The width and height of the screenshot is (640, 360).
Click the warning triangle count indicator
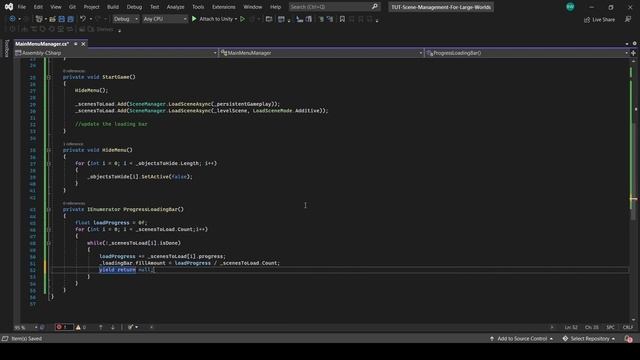point(81,327)
